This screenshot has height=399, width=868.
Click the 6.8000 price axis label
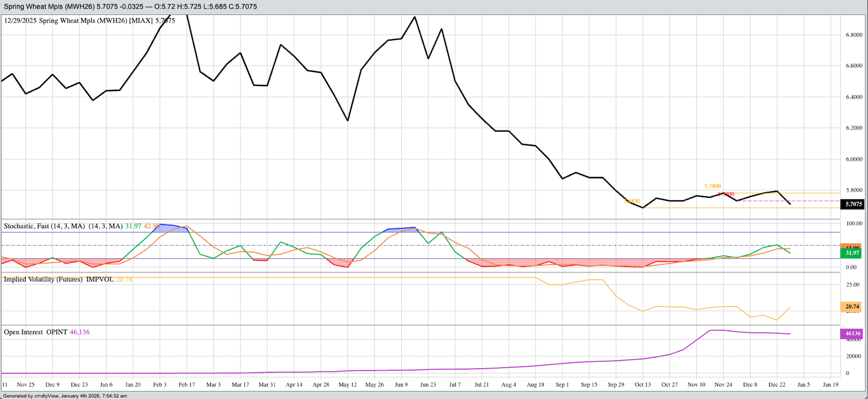point(854,35)
